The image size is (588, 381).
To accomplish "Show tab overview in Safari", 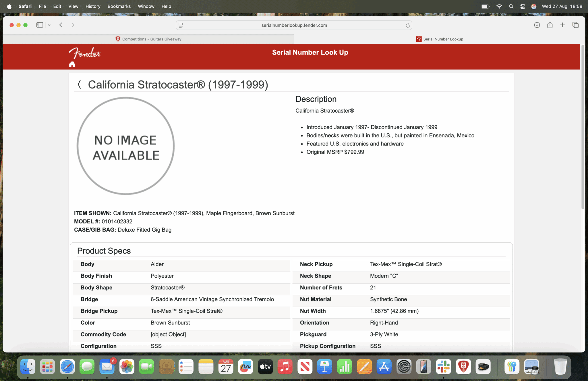I will pos(575,25).
